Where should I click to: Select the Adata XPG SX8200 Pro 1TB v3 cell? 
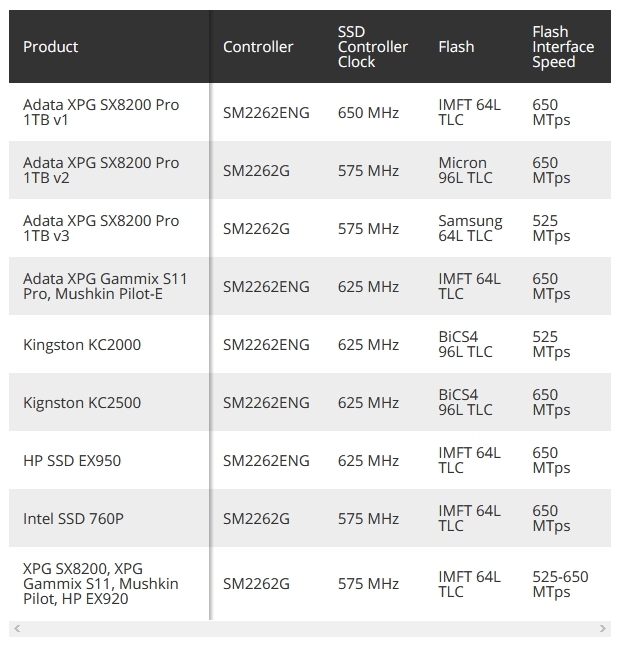point(109,228)
